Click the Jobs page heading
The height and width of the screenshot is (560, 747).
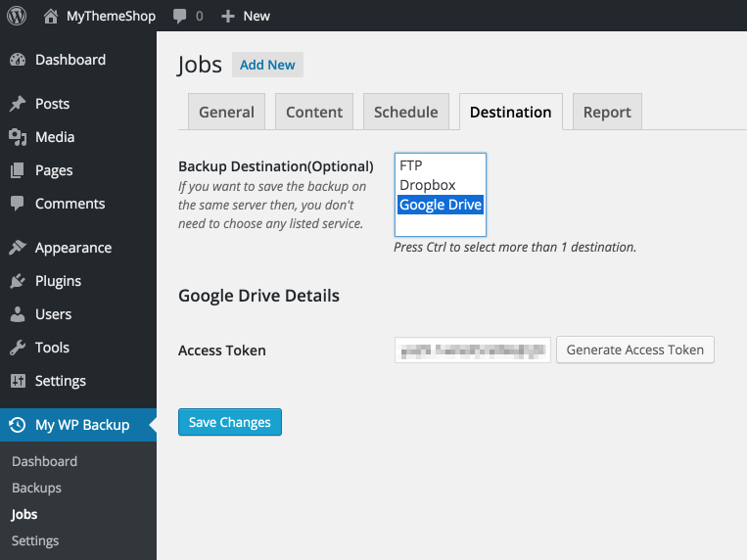[x=200, y=65]
